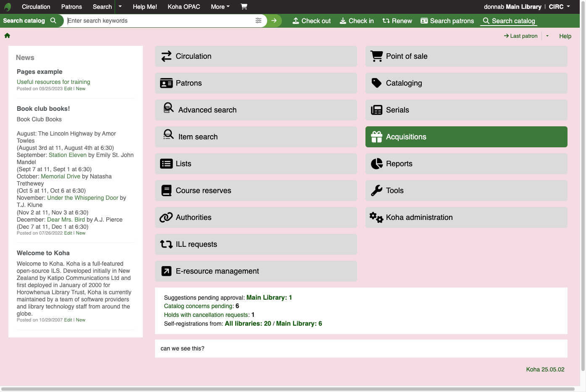Image resolution: width=586 pixels, height=392 pixels.
Task: Focus the Enter search keywords field
Action: coord(160,21)
